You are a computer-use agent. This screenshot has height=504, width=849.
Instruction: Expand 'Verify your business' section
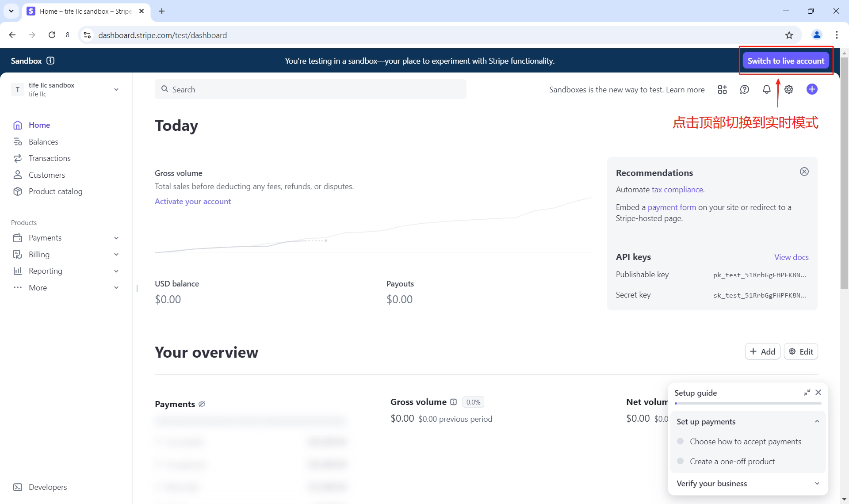(747, 484)
